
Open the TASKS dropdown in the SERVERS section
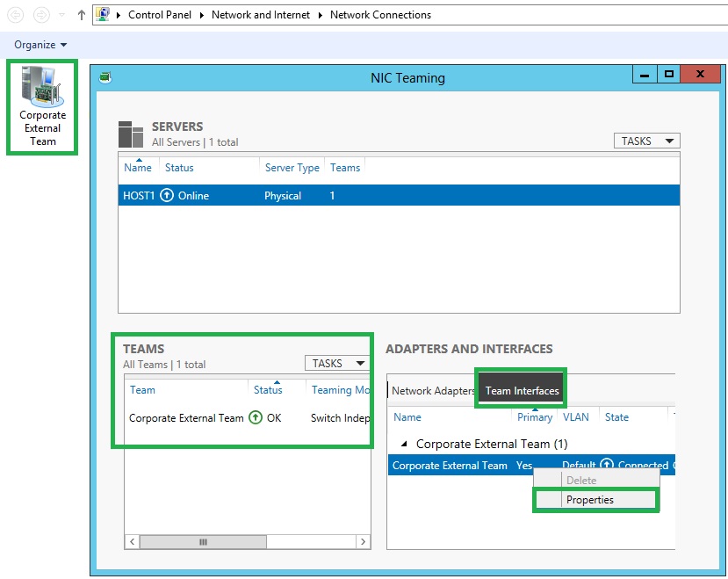646,141
